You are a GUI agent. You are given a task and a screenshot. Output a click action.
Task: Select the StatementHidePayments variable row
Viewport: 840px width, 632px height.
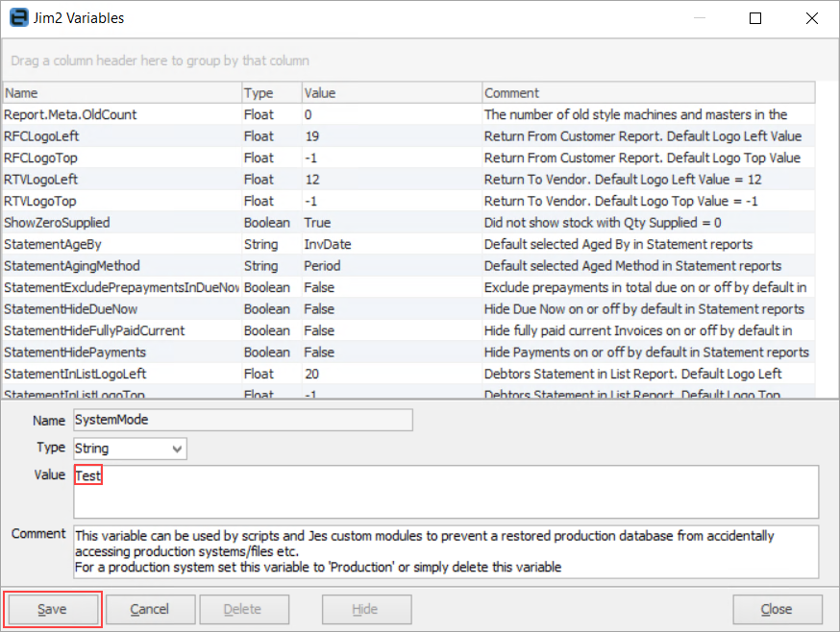click(x=121, y=352)
